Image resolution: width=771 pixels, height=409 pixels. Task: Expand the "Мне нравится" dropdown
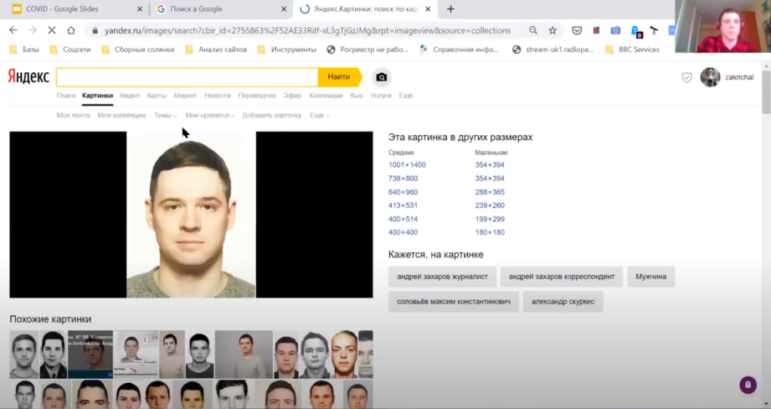209,116
